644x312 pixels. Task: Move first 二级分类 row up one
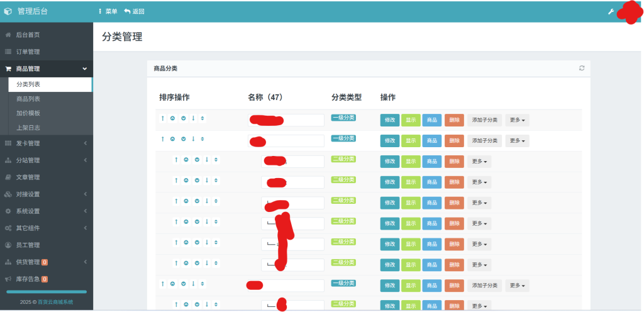[186, 160]
